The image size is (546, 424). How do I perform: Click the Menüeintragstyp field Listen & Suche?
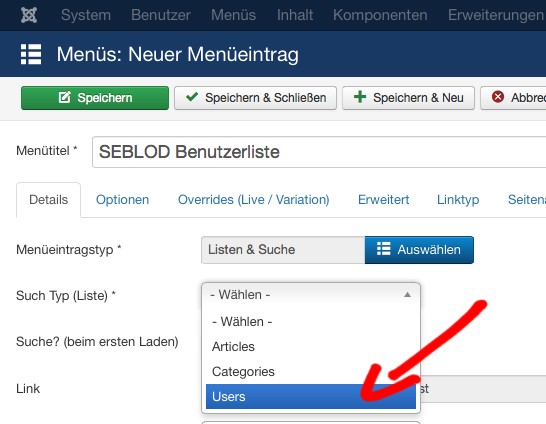283,250
